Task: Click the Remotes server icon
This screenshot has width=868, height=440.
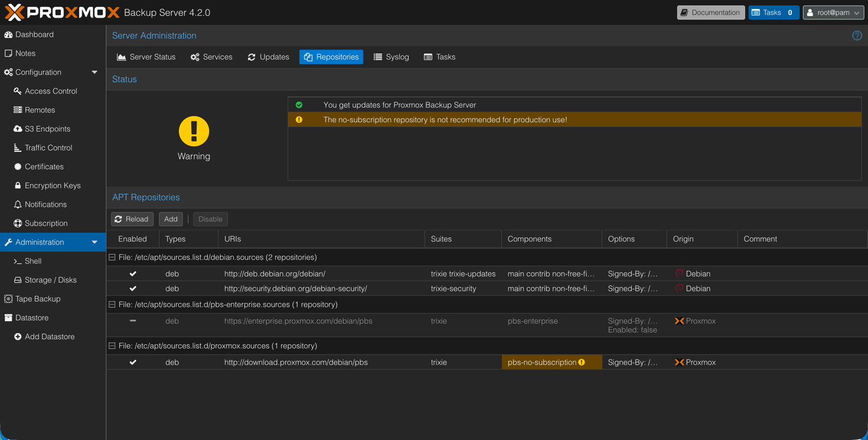Action: 18,110
